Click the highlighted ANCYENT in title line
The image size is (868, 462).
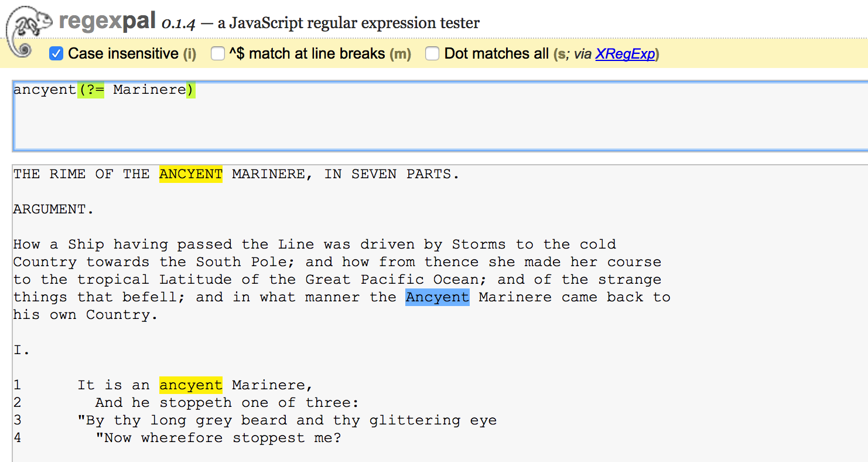click(191, 174)
